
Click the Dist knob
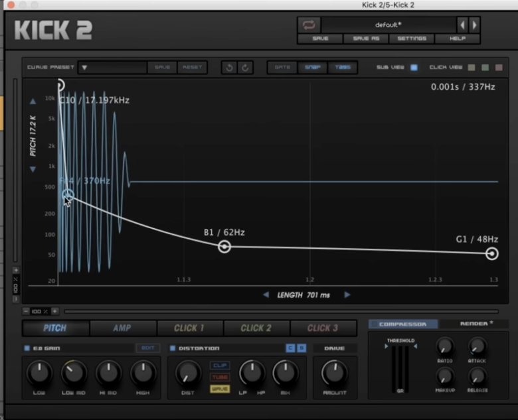[188, 374]
